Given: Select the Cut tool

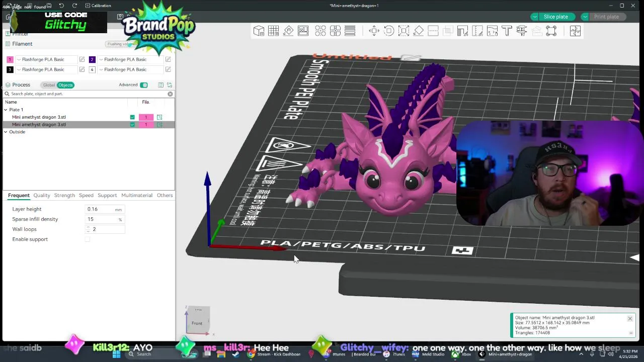Looking at the screenshot, I should point(433,31).
